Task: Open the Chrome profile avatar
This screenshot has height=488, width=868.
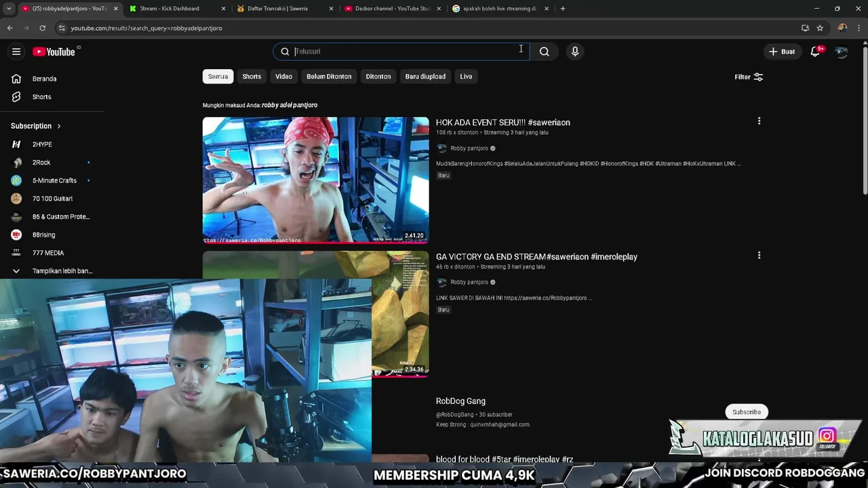Action: (x=842, y=28)
